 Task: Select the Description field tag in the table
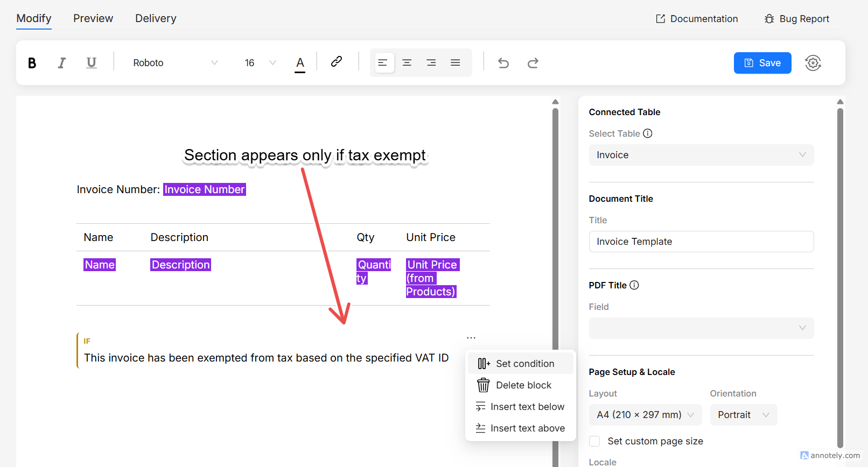click(180, 265)
